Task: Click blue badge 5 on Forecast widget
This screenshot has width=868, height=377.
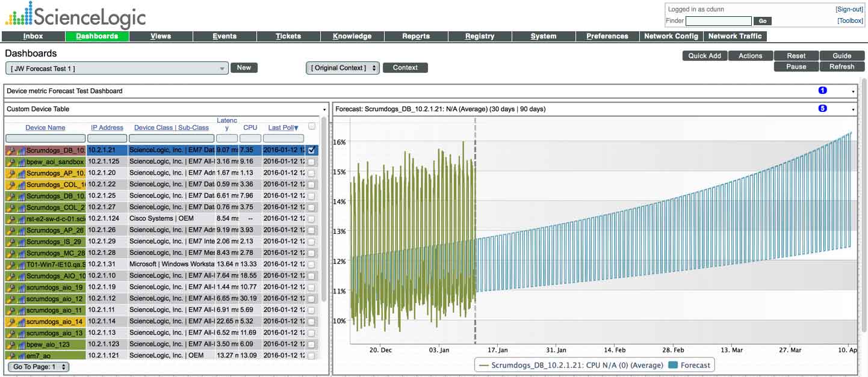Action: pyautogui.click(x=822, y=109)
